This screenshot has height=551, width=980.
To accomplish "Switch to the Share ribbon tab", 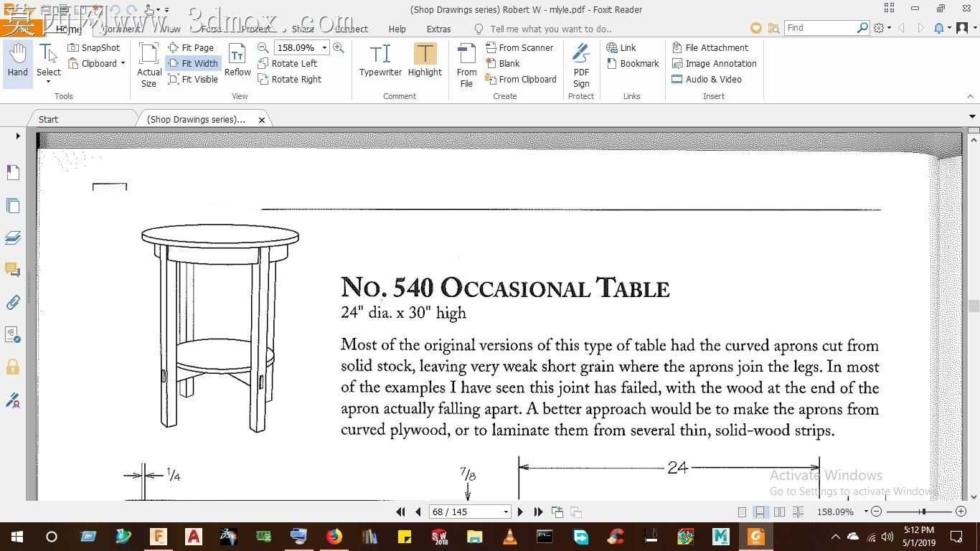I will point(303,29).
